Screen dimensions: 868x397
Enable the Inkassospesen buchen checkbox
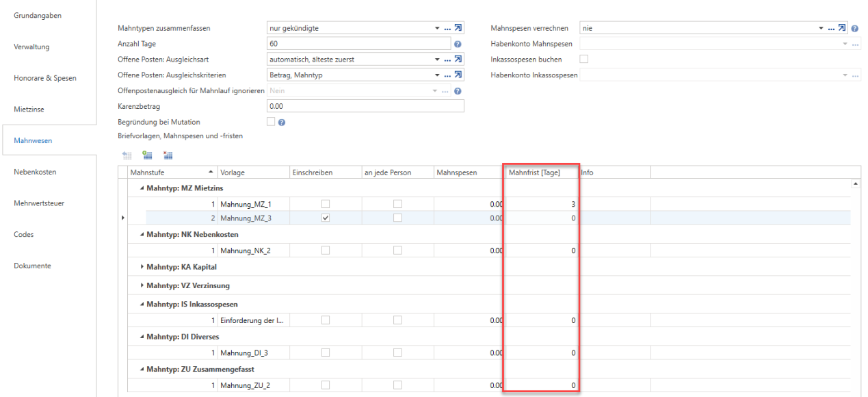[x=584, y=60]
